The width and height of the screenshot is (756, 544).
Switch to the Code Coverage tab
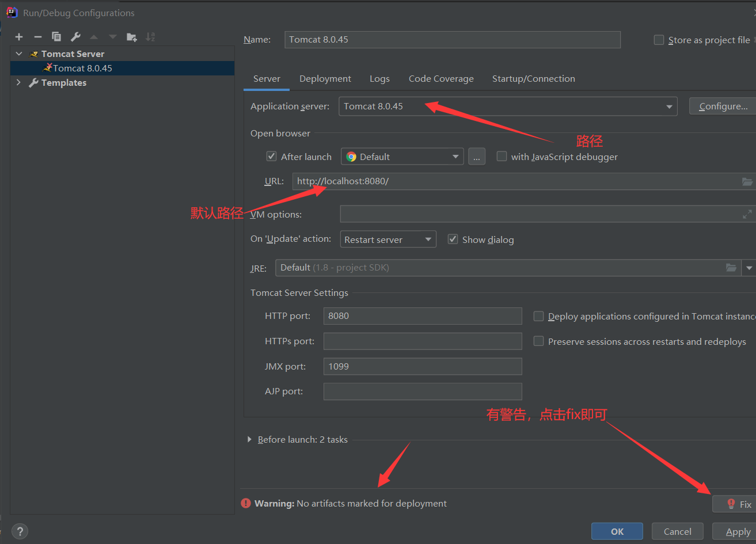[x=441, y=79]
